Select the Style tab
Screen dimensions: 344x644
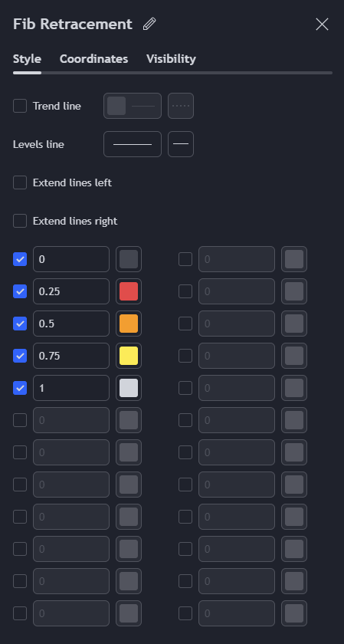(27, 59)
